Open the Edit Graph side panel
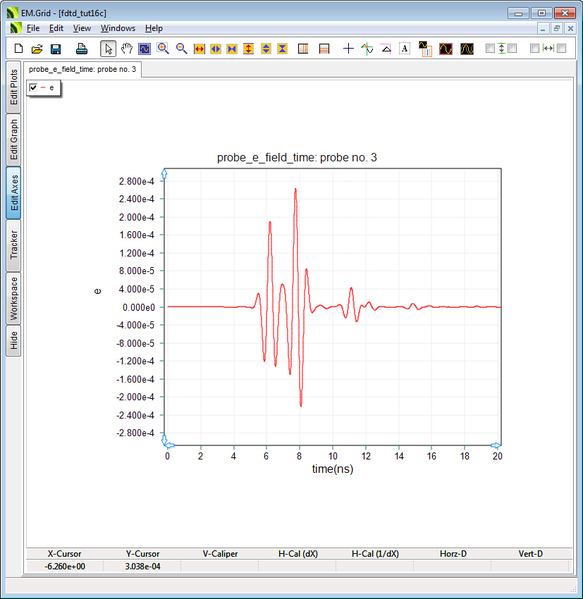 coord(13,140)
